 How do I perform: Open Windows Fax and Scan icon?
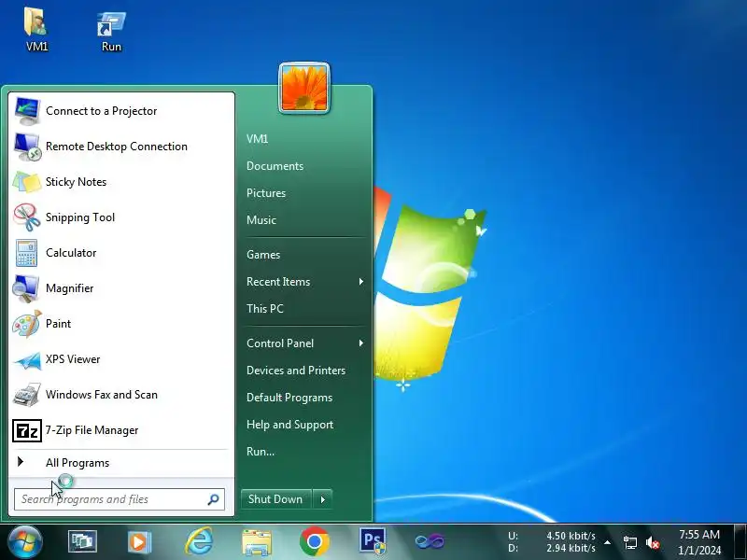coord(27,395)
